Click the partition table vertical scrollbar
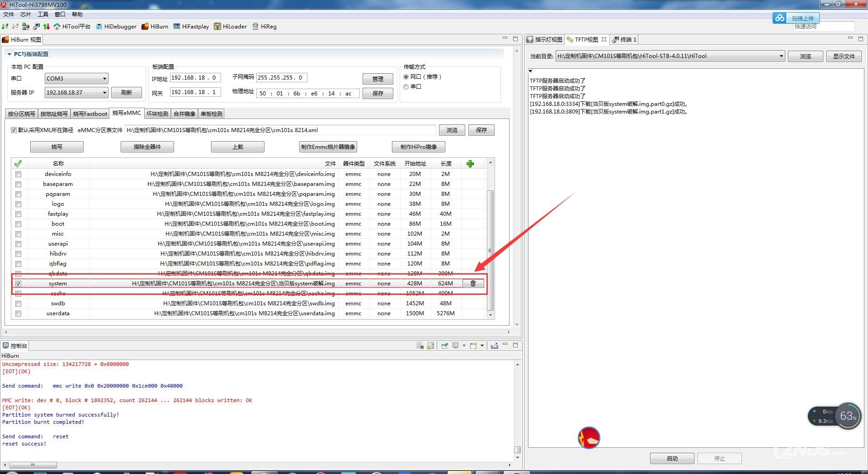This screenshot has height=474, width=868. coord(490,251)
